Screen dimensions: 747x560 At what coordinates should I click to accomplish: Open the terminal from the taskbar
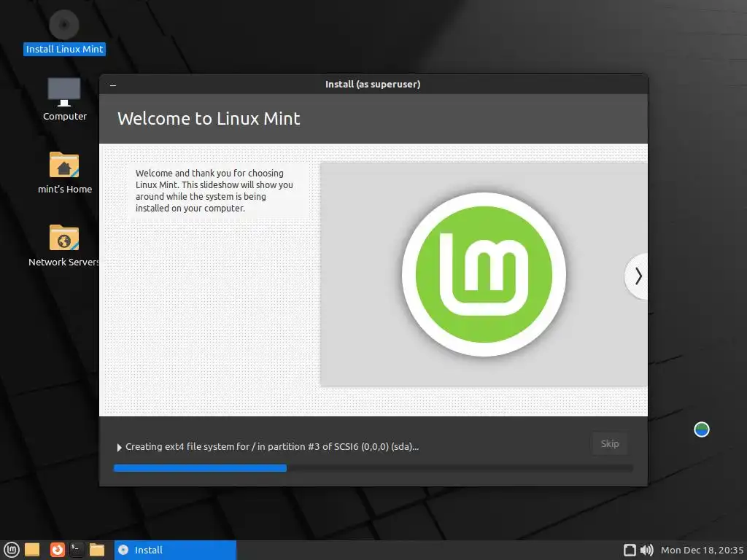[x=77, y=550]
